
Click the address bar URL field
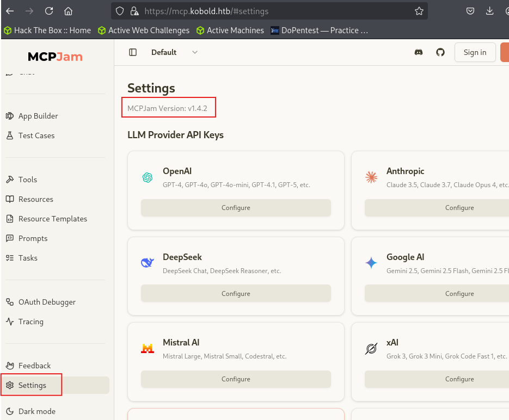(x=269, y=11)
